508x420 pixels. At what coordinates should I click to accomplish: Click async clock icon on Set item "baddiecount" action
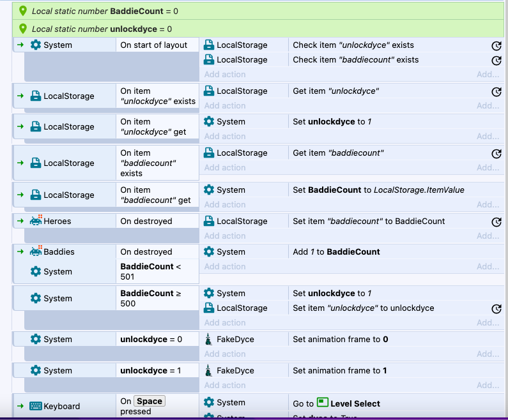[496, 222]
